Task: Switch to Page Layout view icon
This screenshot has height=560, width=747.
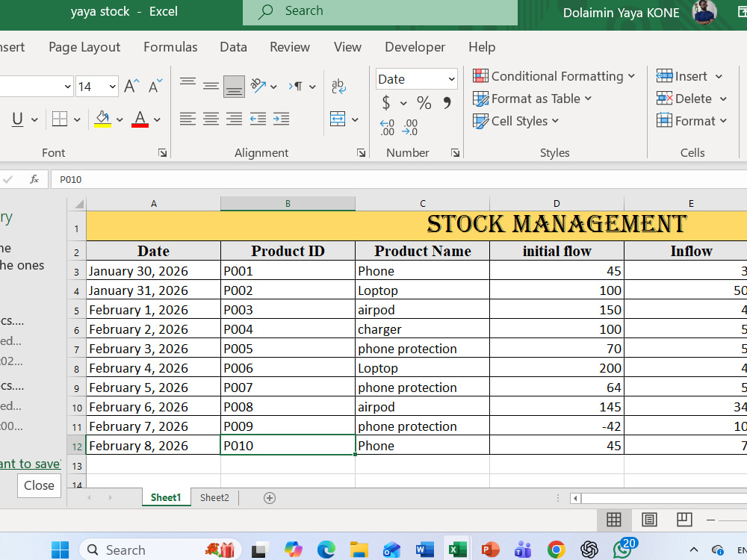Action: click(x=649, y=520)
